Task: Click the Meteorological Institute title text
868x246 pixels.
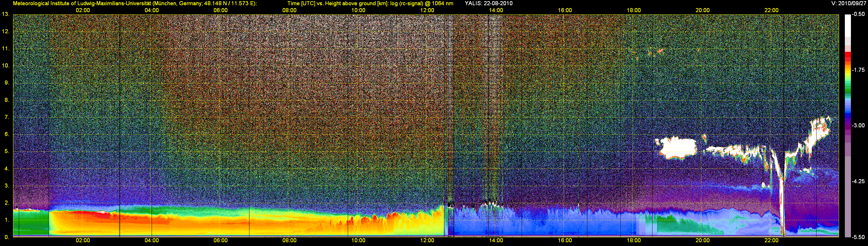Action: [x=135, y=3]
